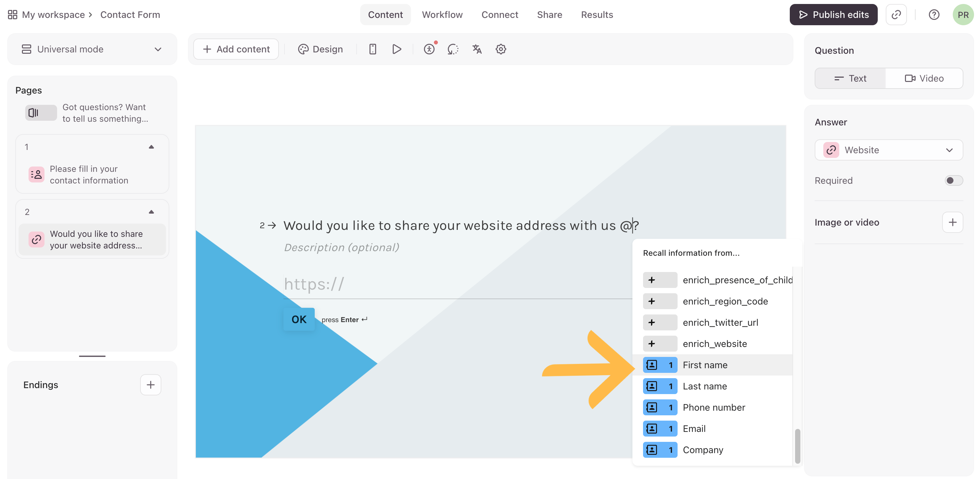Viewport: 980px width, 479px height.
Task: Click the Add content button
Action: coord(236,49)
